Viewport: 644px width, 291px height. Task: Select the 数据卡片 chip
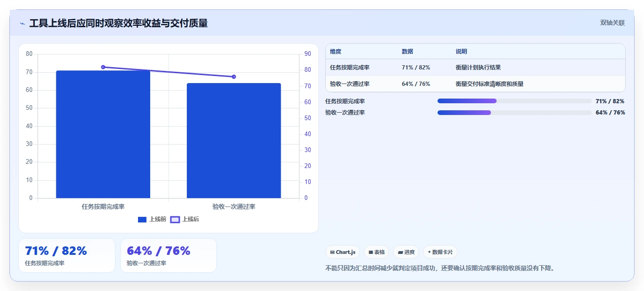440,252
